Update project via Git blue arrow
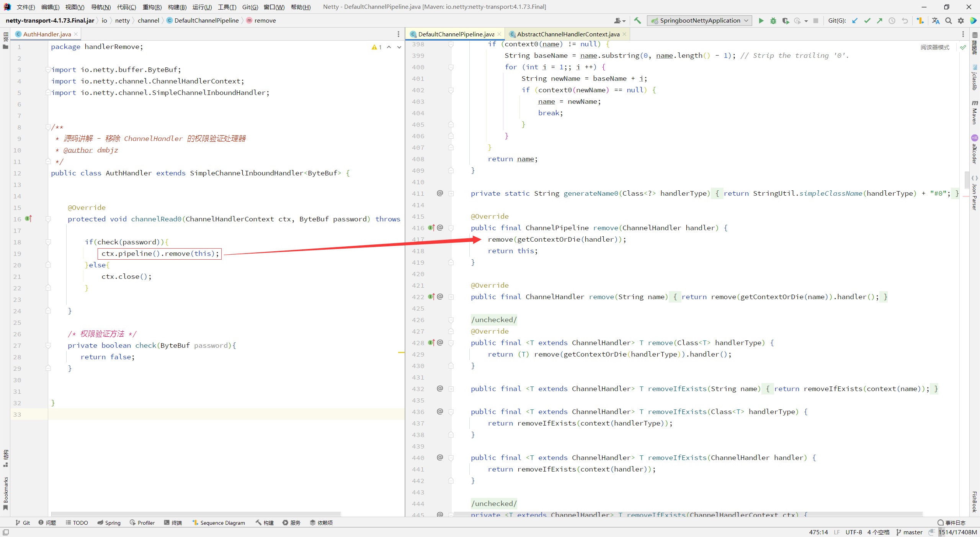The width and height of the screenshot is (980, 537). pos(855,21)
